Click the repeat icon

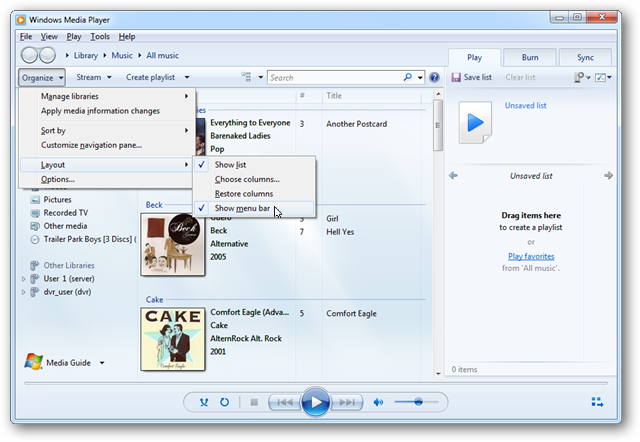tap(225, 402)
